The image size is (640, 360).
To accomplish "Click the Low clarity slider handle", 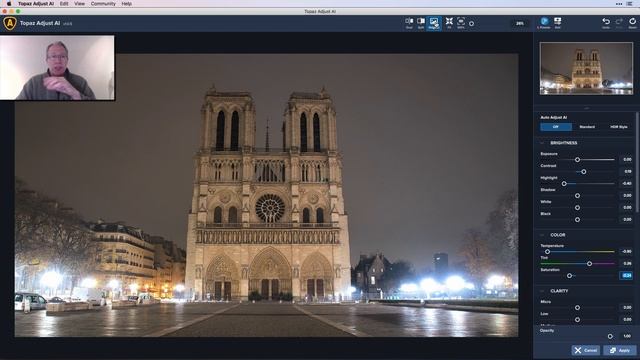I will (577, 320).
